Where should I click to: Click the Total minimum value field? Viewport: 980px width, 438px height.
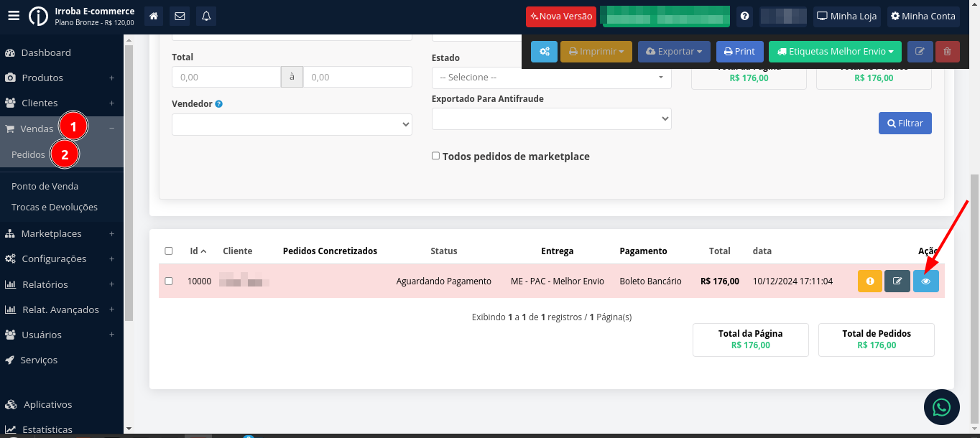[226, 77]
